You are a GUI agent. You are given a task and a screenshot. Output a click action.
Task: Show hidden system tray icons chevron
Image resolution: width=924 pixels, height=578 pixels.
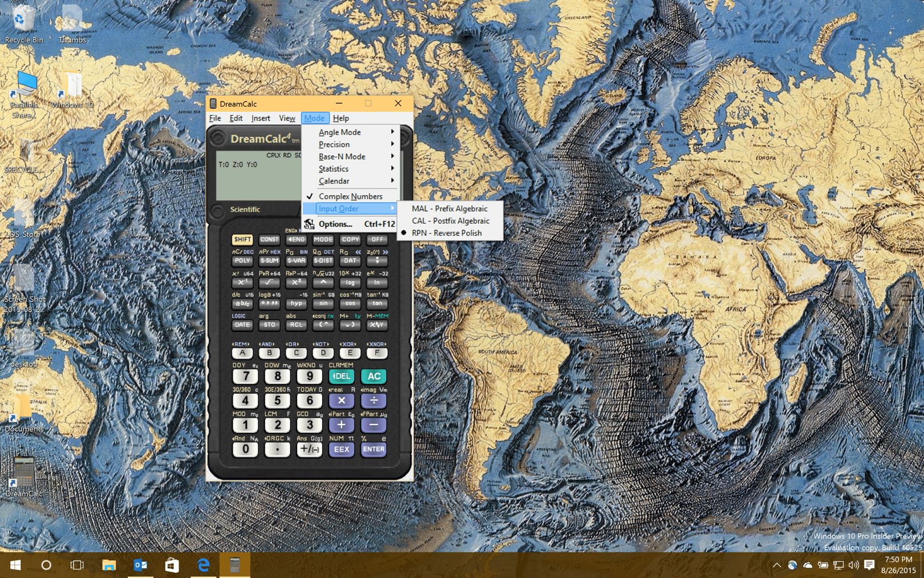pos(776,565)
